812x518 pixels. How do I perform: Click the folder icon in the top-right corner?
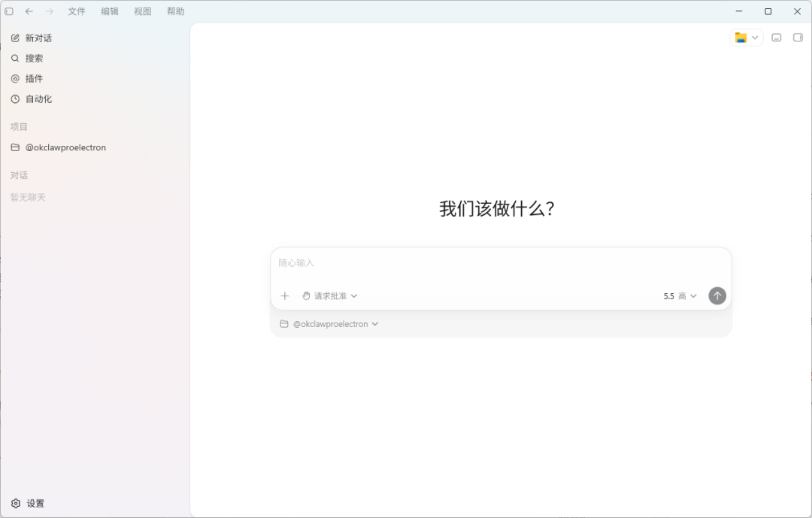[741, 38]
